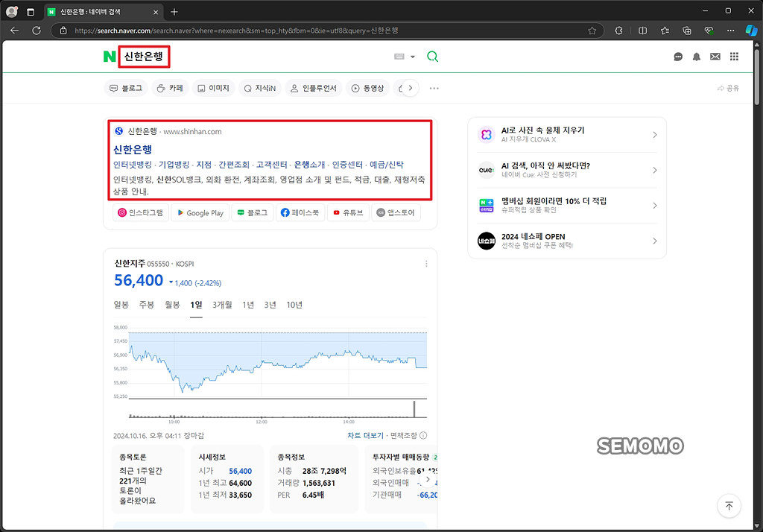
Task: Click the green search magnifier icon
Action: (432, 57)
